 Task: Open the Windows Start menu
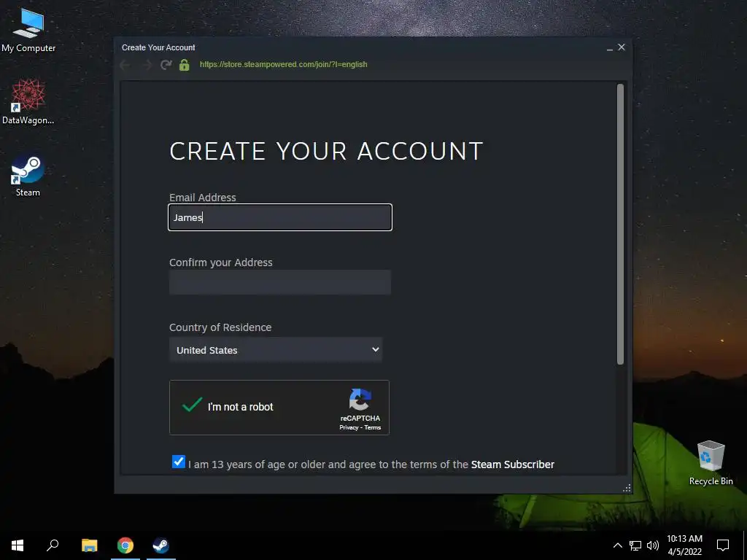click(x=18, y=545)
